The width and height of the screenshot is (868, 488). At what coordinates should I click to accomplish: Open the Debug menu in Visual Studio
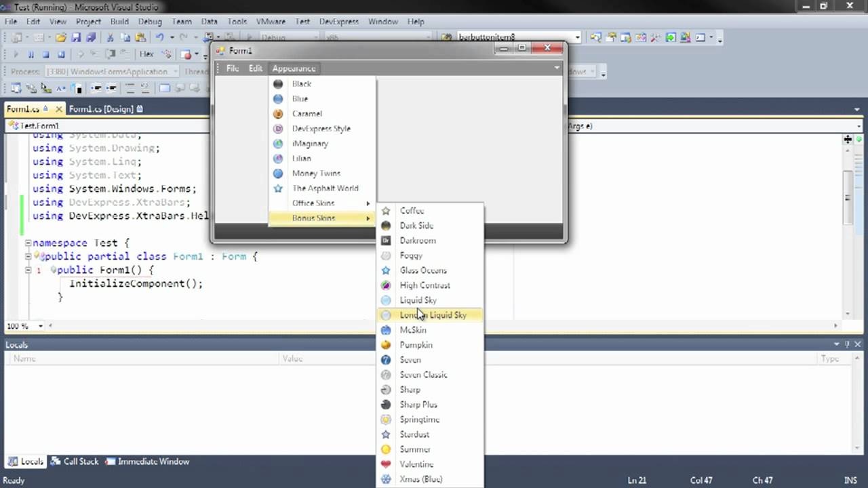click(x=150, y=22)
